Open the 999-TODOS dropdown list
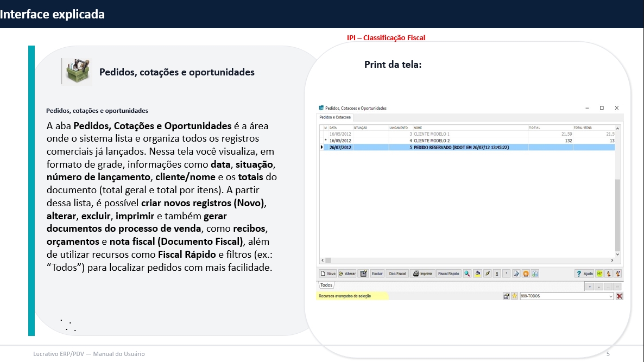The width and height of the screenshot is (644, 362). tap(611, 296)
